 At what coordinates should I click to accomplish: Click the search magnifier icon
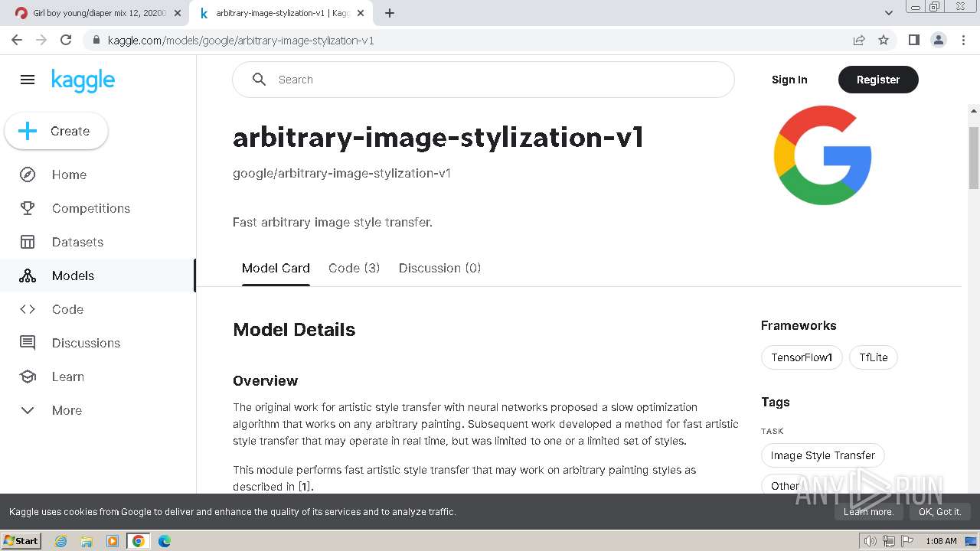click(x=259, y=80)
